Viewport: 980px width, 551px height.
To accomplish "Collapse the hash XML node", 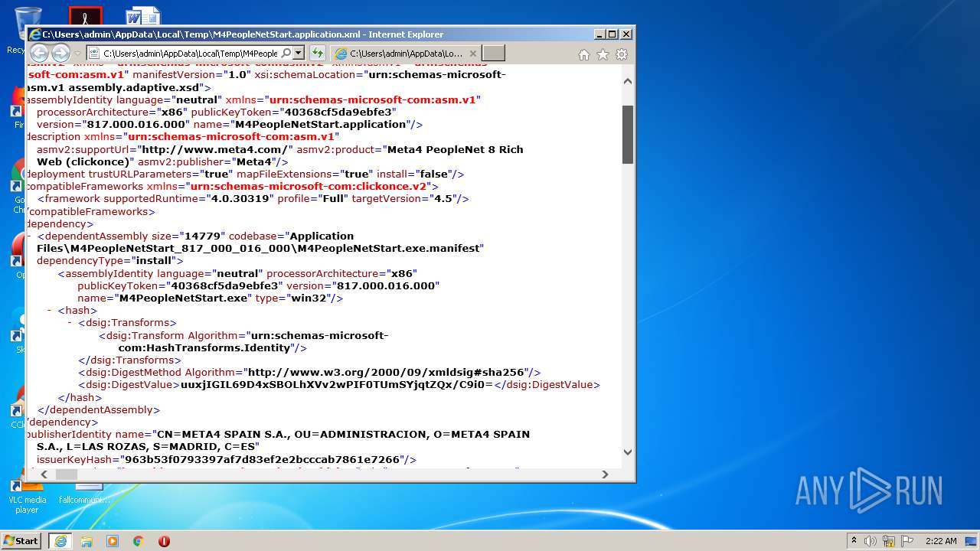I will (x=49, y=311).
